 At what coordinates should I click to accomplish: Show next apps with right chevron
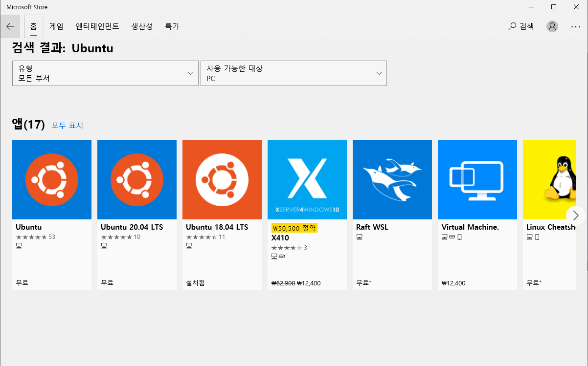(x=576, y=215)
